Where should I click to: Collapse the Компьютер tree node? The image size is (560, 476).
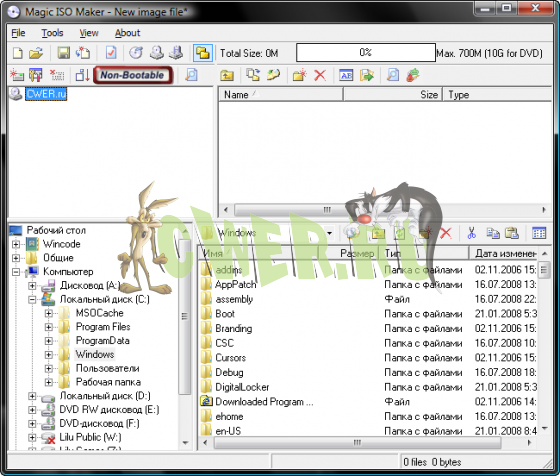[x=16, y=272]
